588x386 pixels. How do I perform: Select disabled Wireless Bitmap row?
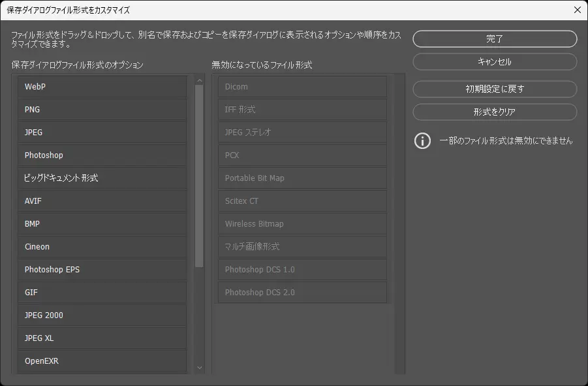tap(303, 224)
